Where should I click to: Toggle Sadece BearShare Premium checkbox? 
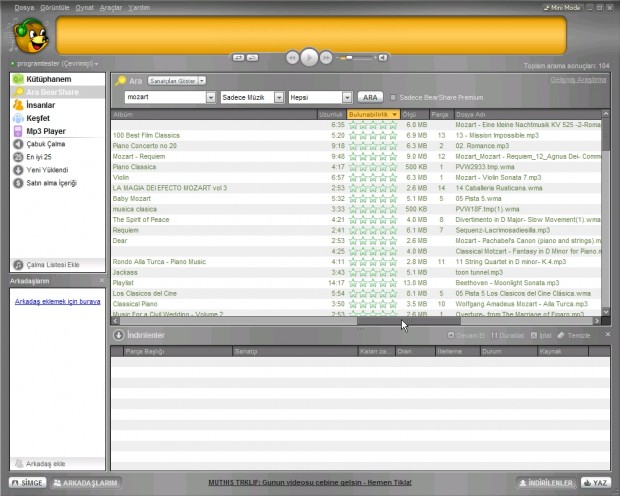click(x=393, y=97)
